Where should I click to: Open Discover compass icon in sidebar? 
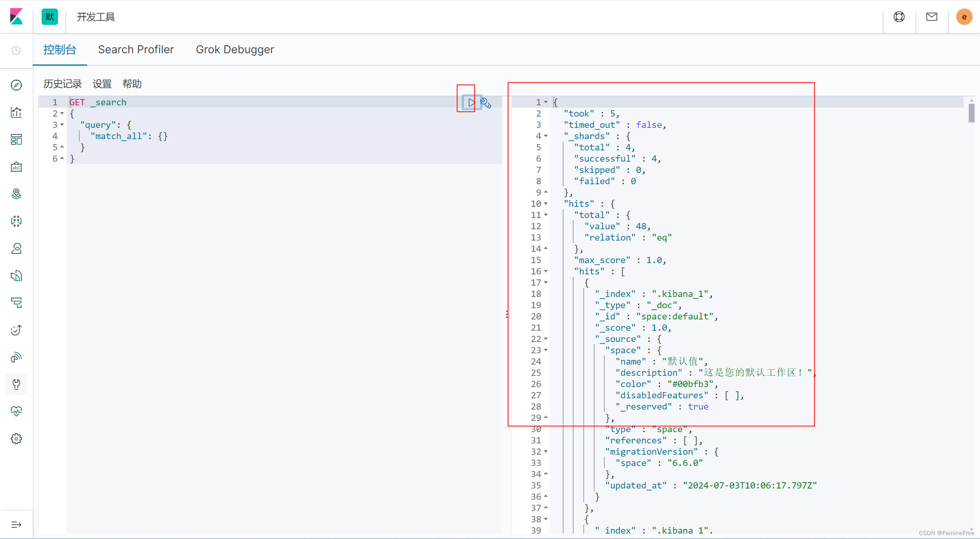pos(16,85)
